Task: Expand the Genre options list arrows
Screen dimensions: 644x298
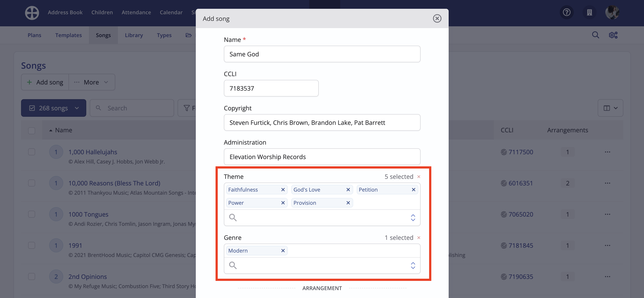Action: 413,266
